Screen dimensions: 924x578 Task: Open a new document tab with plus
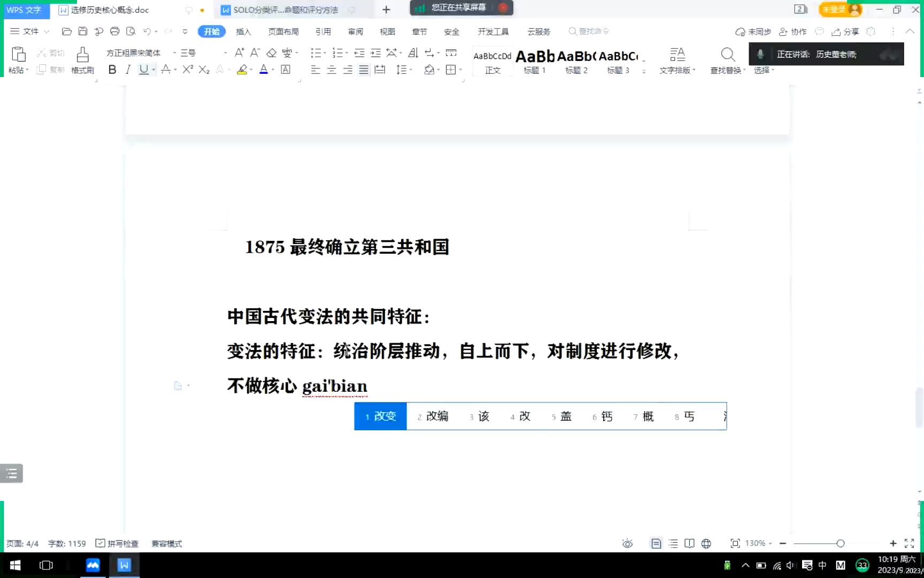point(387,10)
